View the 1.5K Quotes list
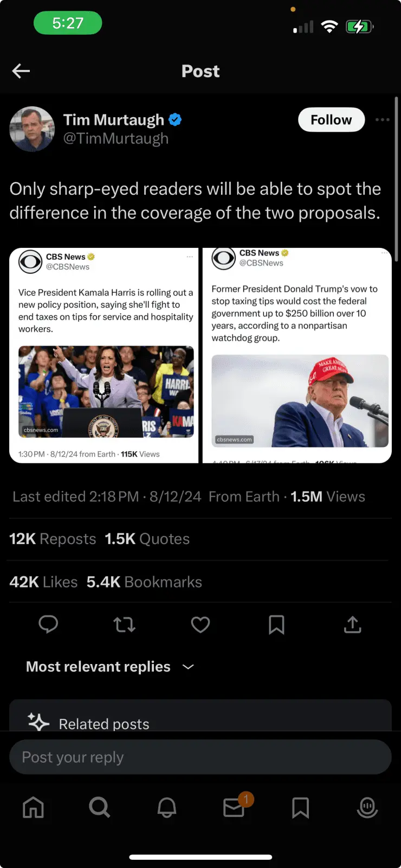 [147, 539]
